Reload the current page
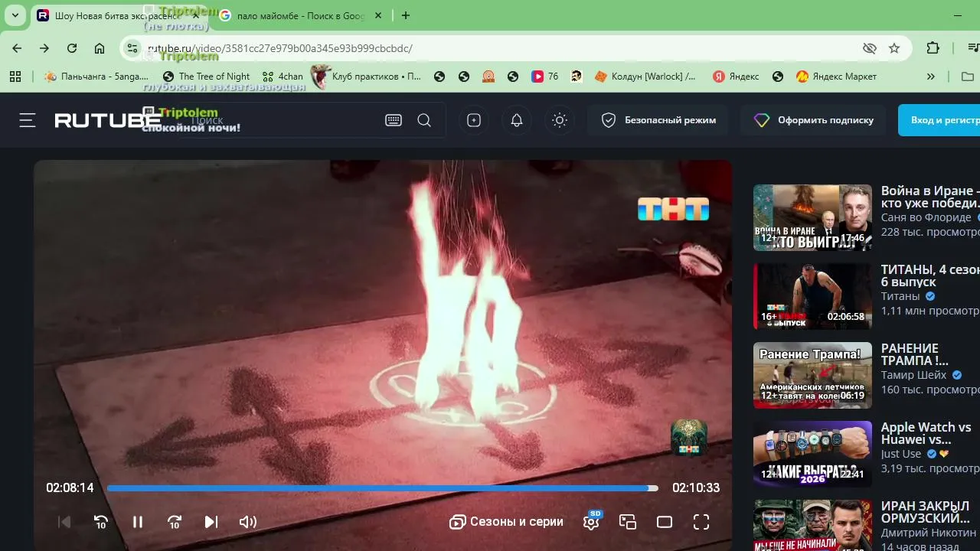 pyautogui.click(x=72, y=48)
